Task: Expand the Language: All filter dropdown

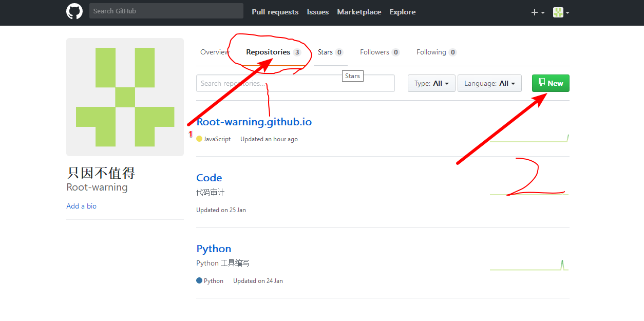Action: point(489,83)
